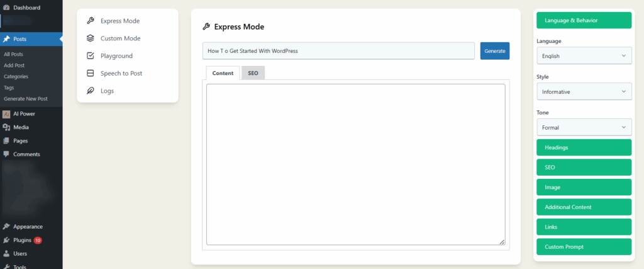The width and height of the screenshot is (644, 269).
Task: Open Speech to Post from the side menu
Action: 121,73
